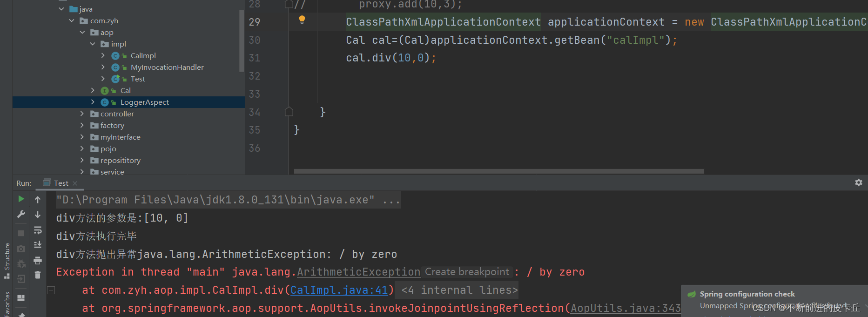Image resolution: width=868 pixels, height=317 pixels.
Task: Click the Exit arrow-into-box icon in Run toolbar
Action: point(21,279)
